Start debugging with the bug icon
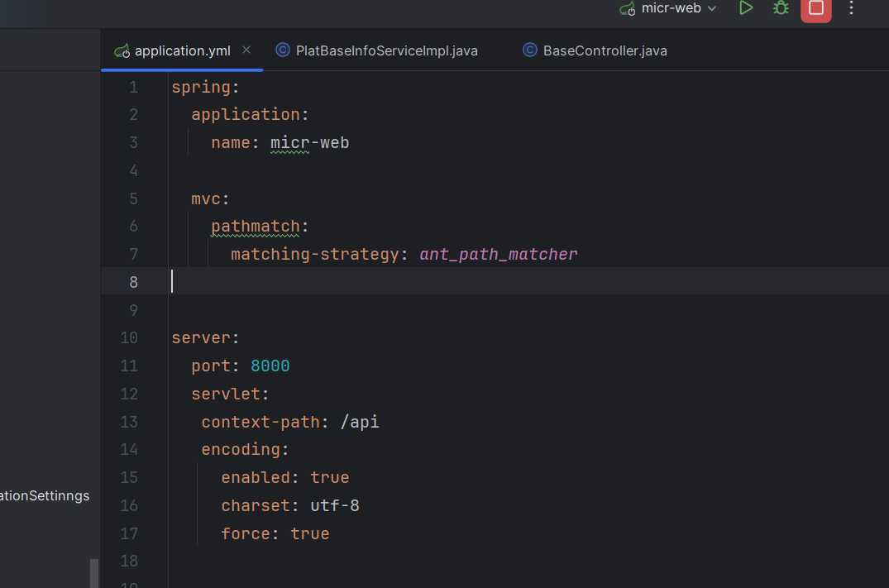889x588 pixels. (781, 8)
